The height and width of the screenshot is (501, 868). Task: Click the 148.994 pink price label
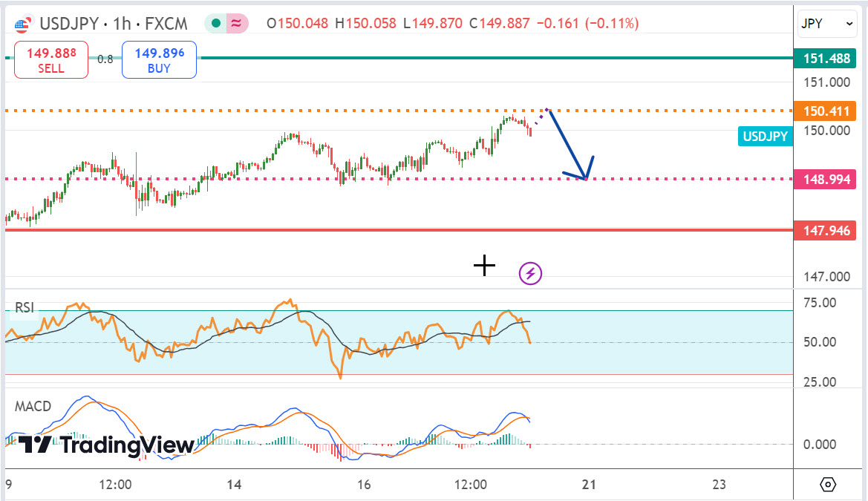click(824, 179)
